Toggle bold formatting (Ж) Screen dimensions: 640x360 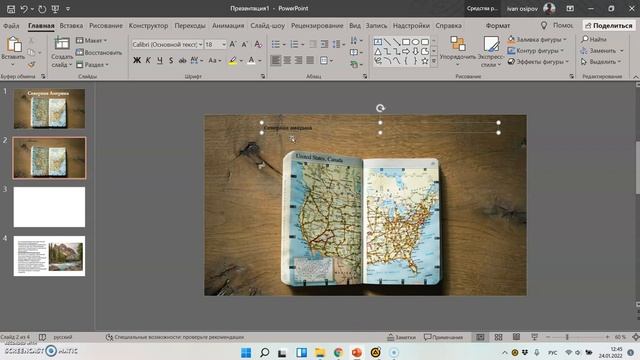pyautogui.click(x=137, y=60)
